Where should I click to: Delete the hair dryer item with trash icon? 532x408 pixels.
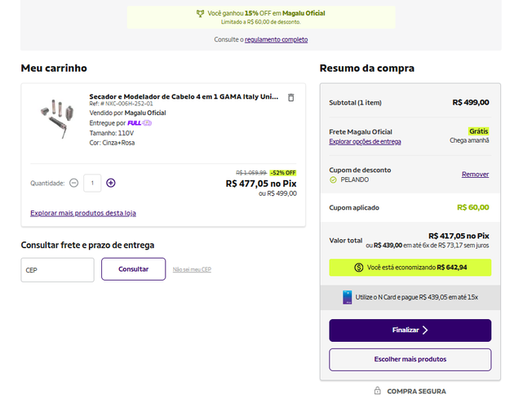[290, 97]
